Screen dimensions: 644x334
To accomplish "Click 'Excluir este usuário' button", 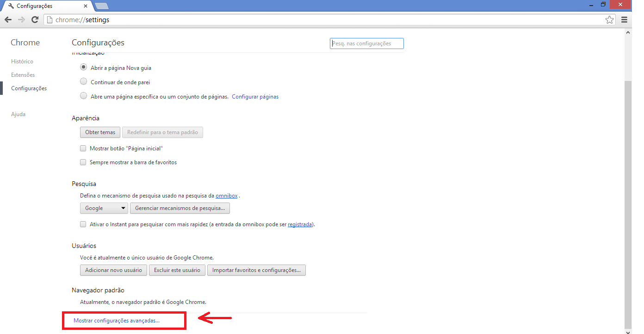I will click(x=177, y=270).
